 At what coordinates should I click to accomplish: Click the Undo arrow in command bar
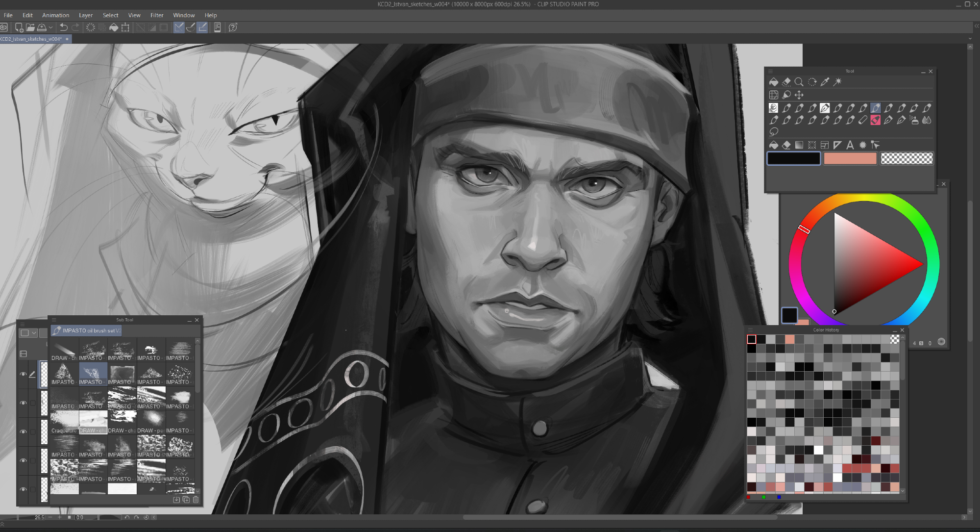click(64, 27)
